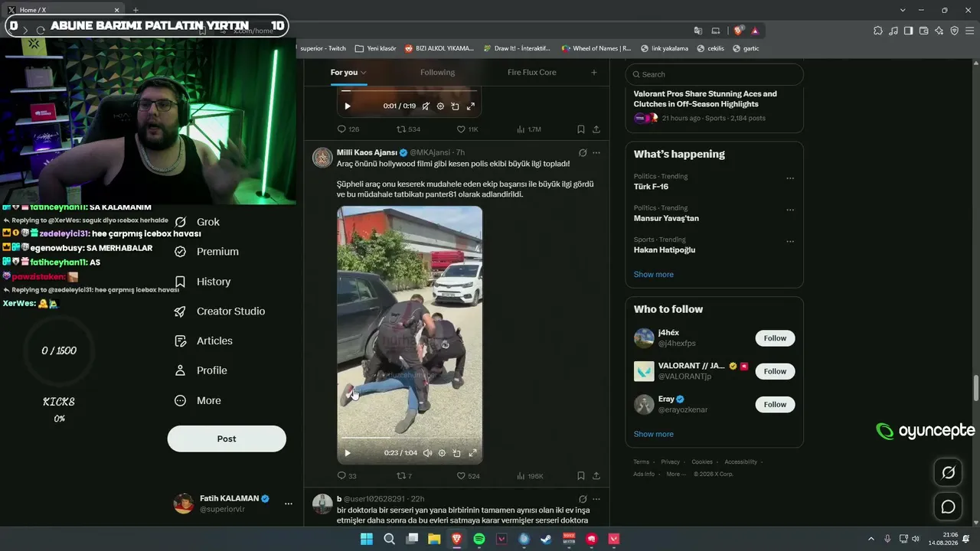Image resolution: width=980 pixels, height=551 pixels.
Task: Open Milli Kaos Ajansı profile avatar
Action: click(322, 157)
